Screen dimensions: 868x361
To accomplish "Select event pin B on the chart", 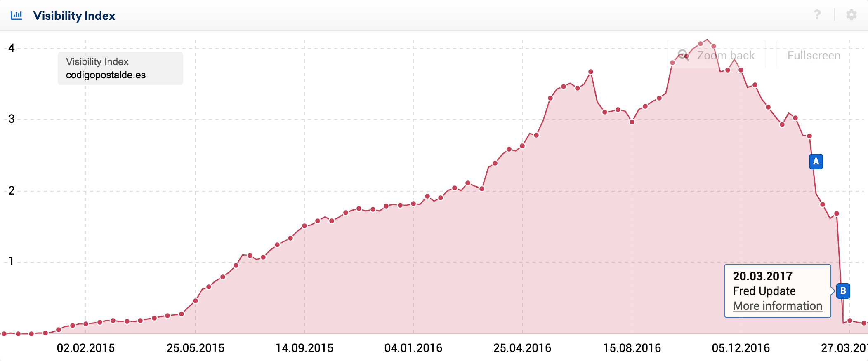I will click(843, 291).
